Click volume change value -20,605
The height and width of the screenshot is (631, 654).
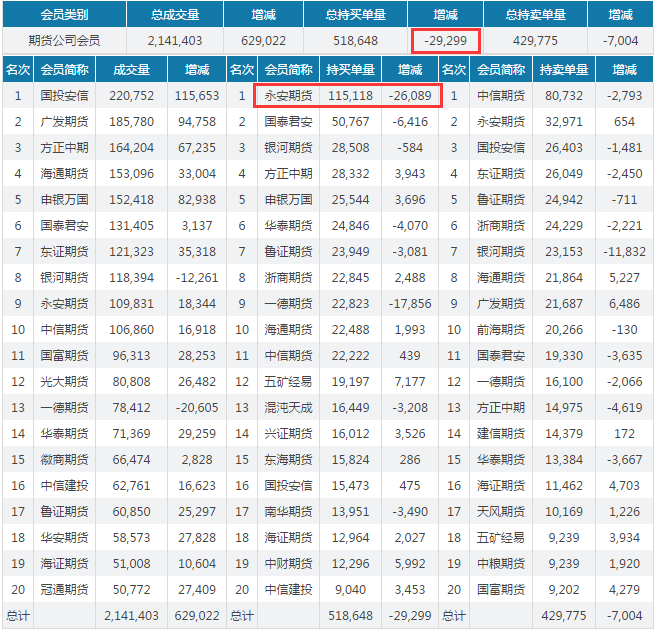[197, 407]
